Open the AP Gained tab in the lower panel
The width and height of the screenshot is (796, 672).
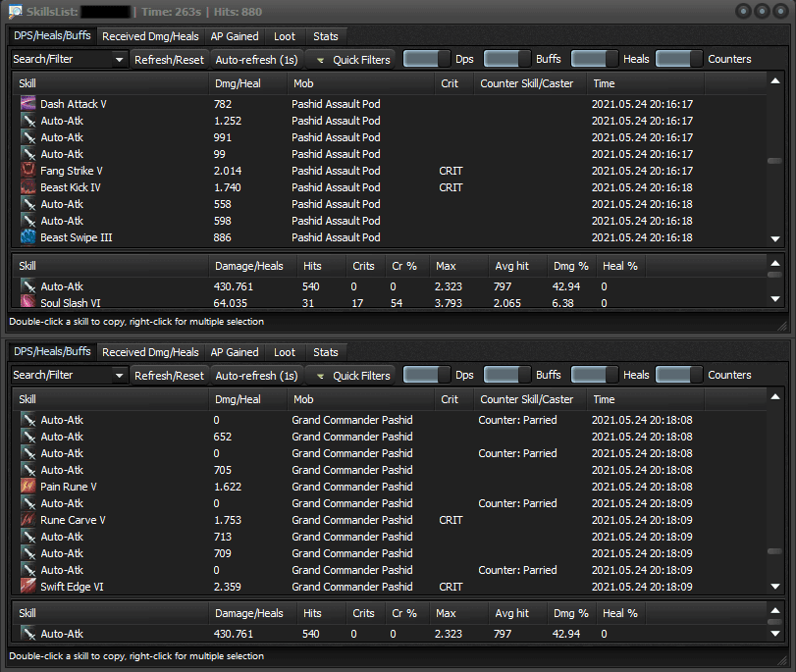[x=235, y=352]
